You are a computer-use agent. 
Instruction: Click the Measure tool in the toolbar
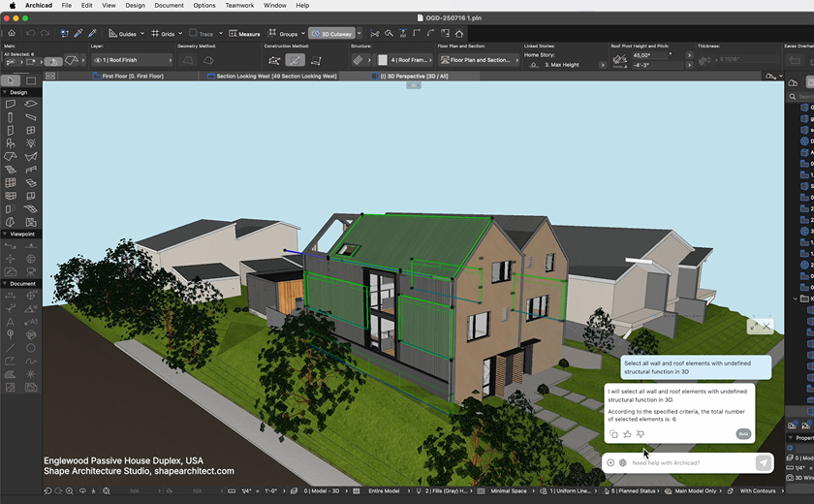(244, 34)
